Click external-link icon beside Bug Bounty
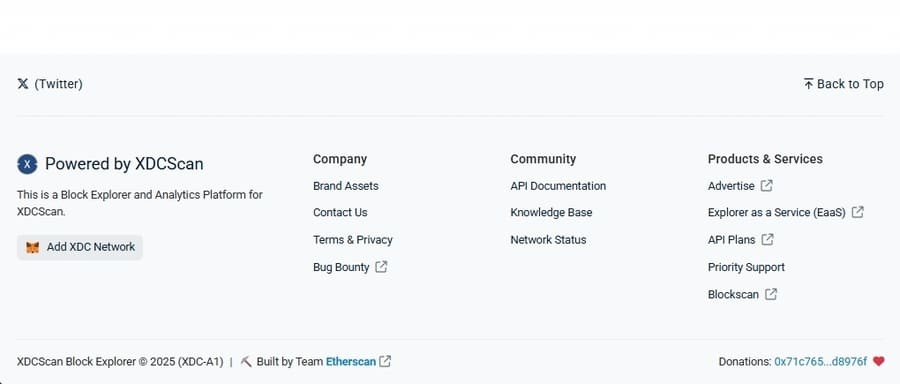This screenshot has height=384, width=900. (x=381, y=267)
